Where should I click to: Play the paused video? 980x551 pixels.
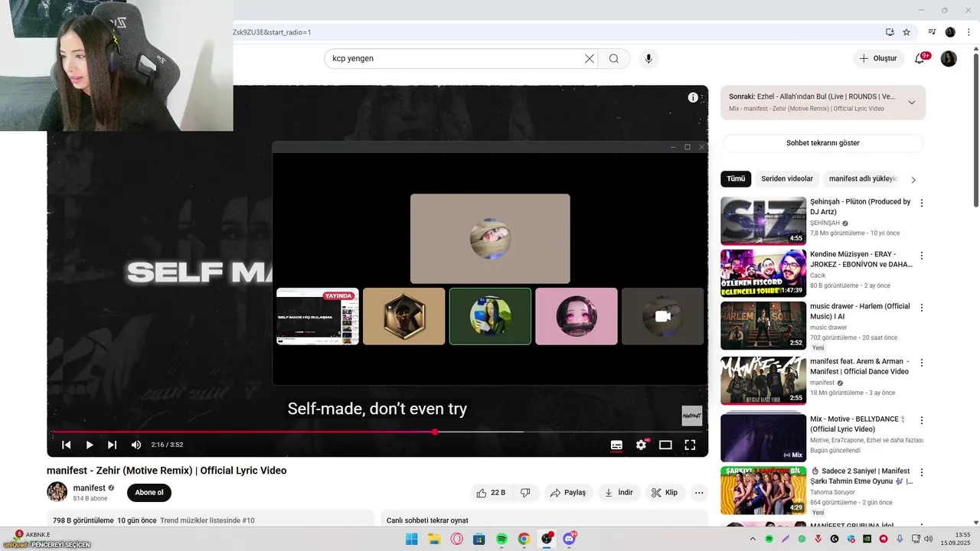click(90, 445)
